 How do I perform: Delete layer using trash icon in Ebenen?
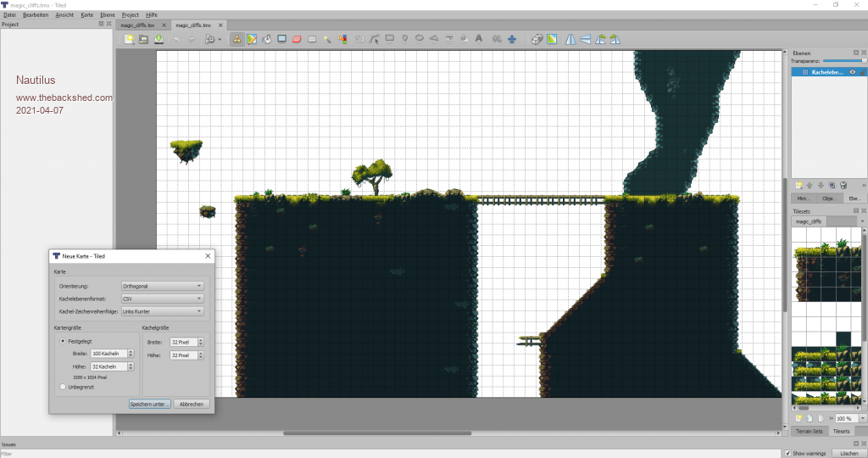(843, 185)
